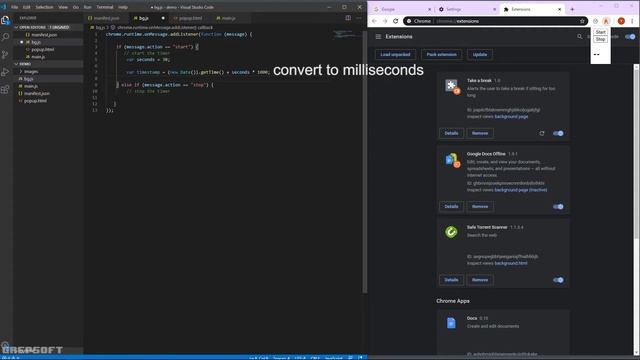This screenshot has height=360, width=640.
Task: Click the Chrome forward arrow
Action: pyautogui.click(x=385, y=21)
